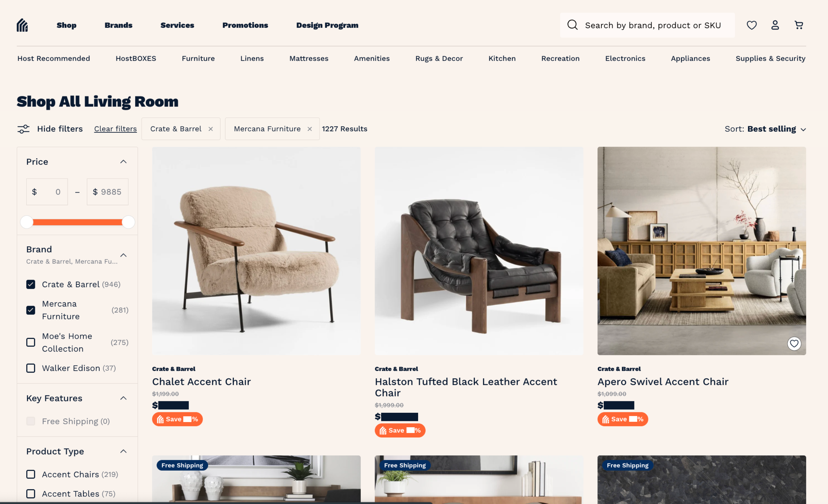The image size is (828, 504).
Task: Open the shopping cart icon
Action: 798,25
